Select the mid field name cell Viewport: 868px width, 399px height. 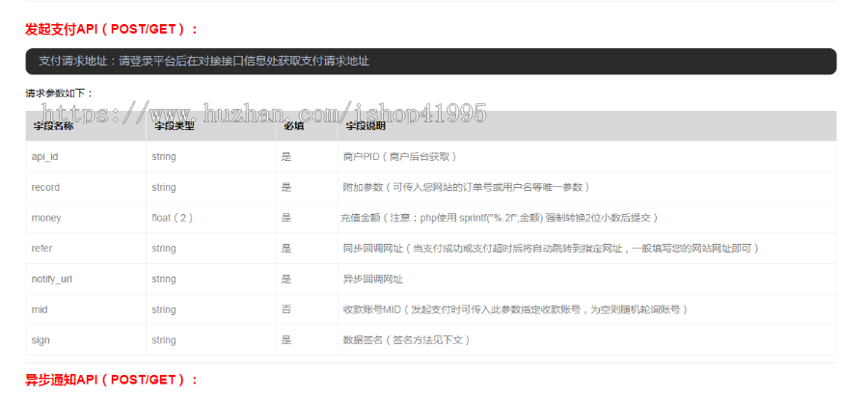pos(40,309)
